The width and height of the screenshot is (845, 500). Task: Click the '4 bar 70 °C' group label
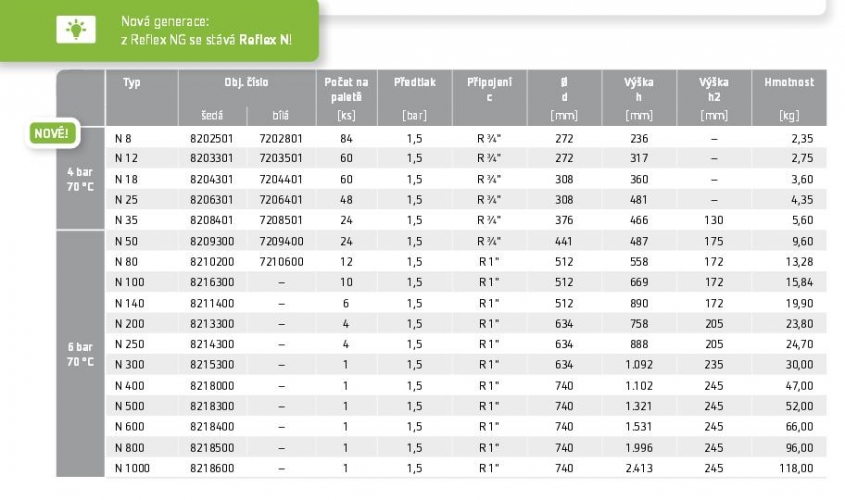tap(80, 179)
